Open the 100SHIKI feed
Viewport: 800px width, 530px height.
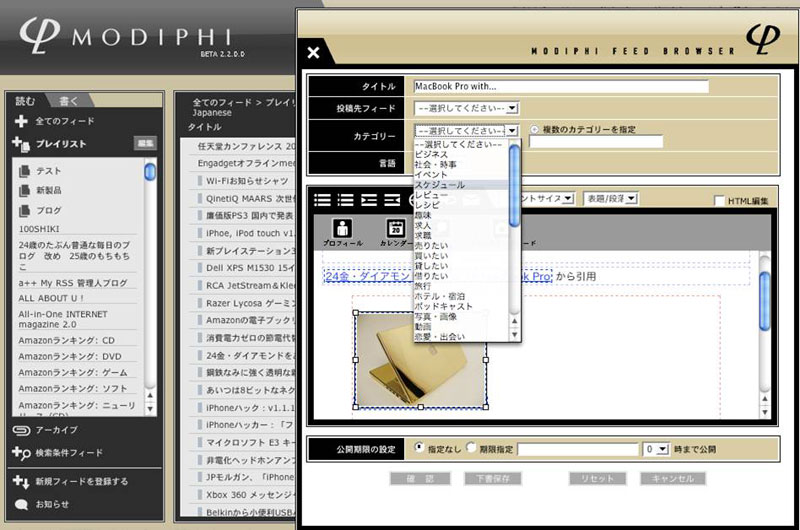pos(39,229)
